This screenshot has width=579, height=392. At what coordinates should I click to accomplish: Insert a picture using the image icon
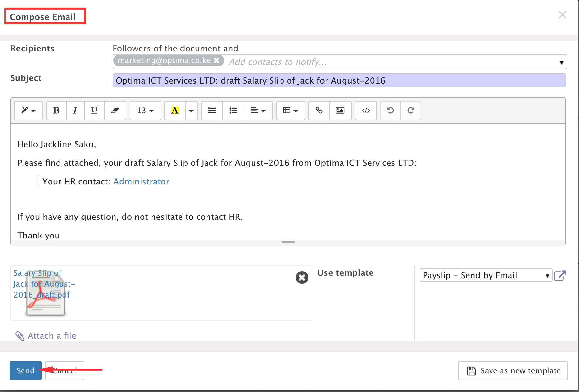tap(340, 111)
